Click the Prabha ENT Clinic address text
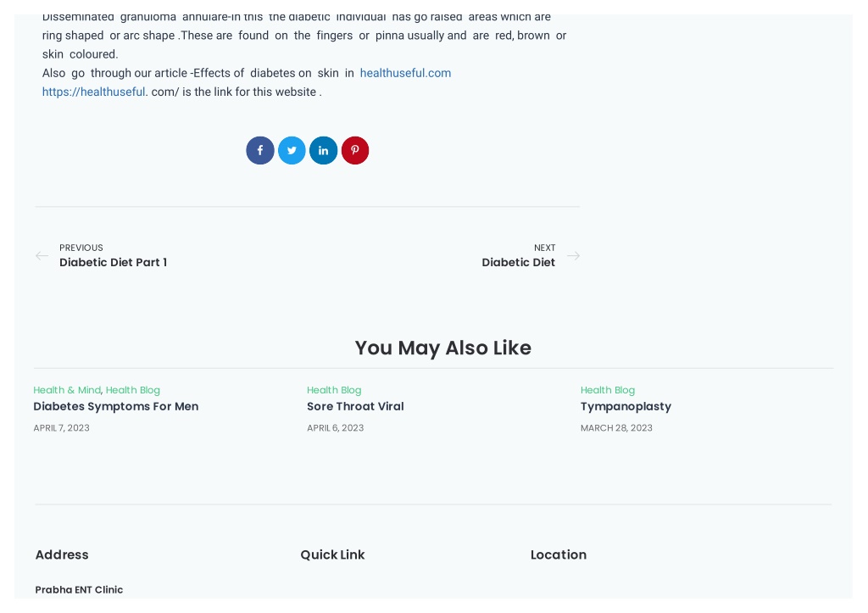 [x=79, y=590]
